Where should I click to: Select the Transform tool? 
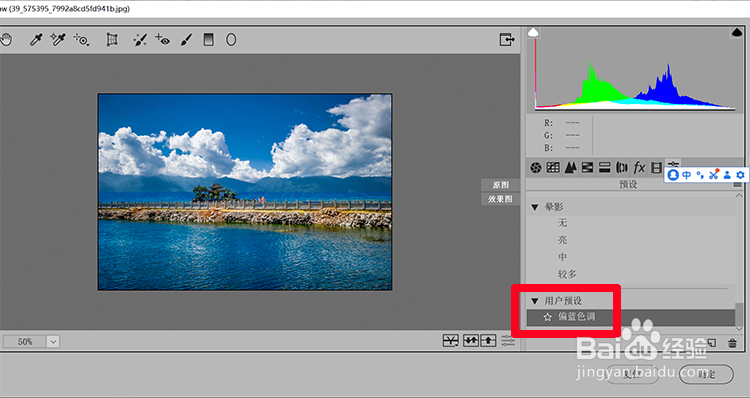point(112,40)
